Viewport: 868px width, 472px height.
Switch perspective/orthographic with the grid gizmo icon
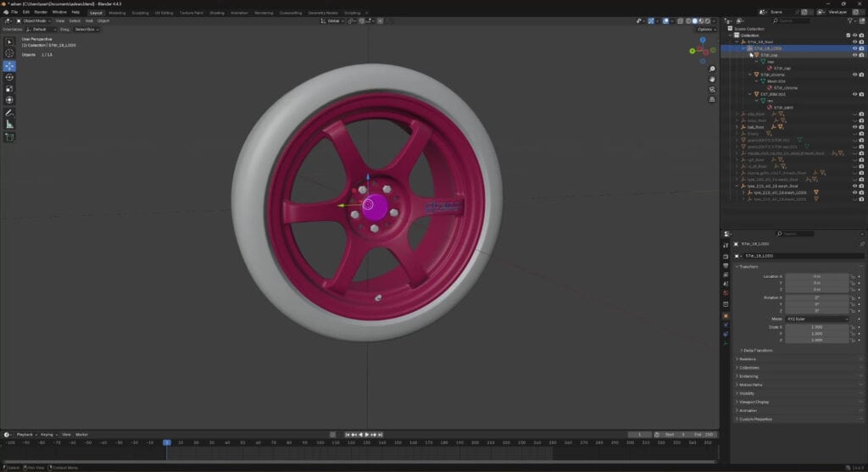(712, 99)
